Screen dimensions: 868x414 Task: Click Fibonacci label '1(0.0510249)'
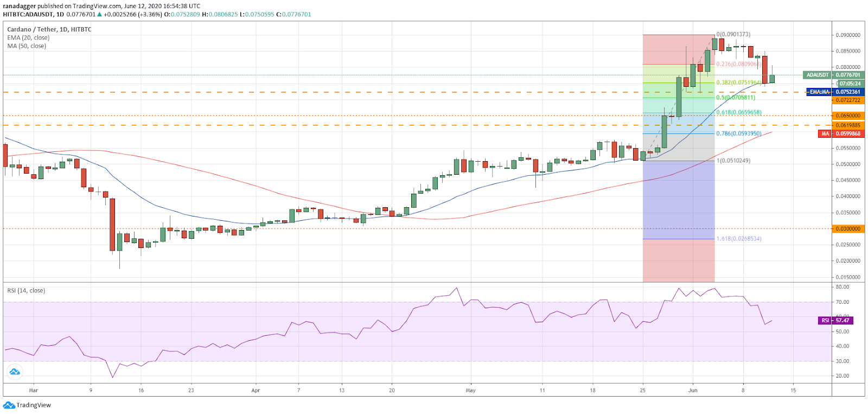tap(733, 161)
